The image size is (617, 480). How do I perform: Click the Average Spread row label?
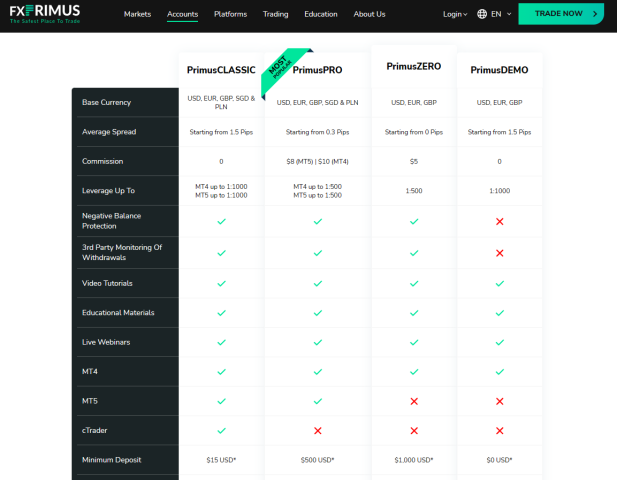[x=109, y=132]
